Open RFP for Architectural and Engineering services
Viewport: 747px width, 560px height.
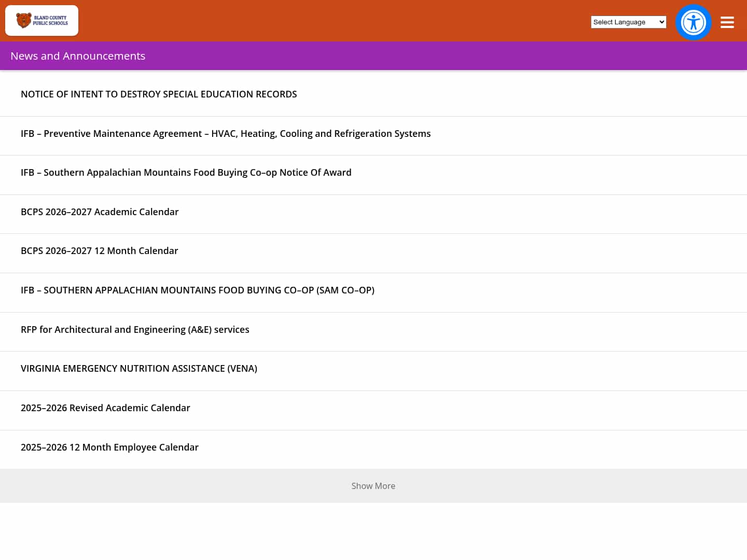pyautogui.click(x=135, y=329)
